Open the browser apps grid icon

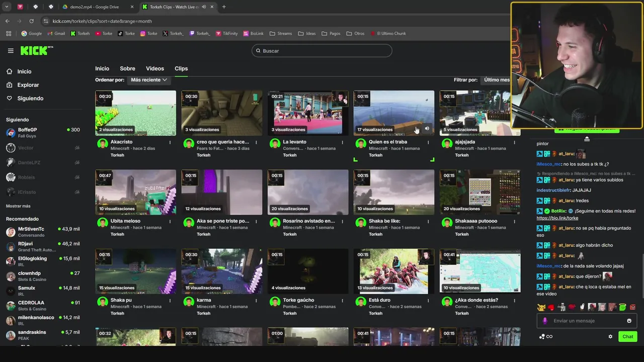point(9,34)
